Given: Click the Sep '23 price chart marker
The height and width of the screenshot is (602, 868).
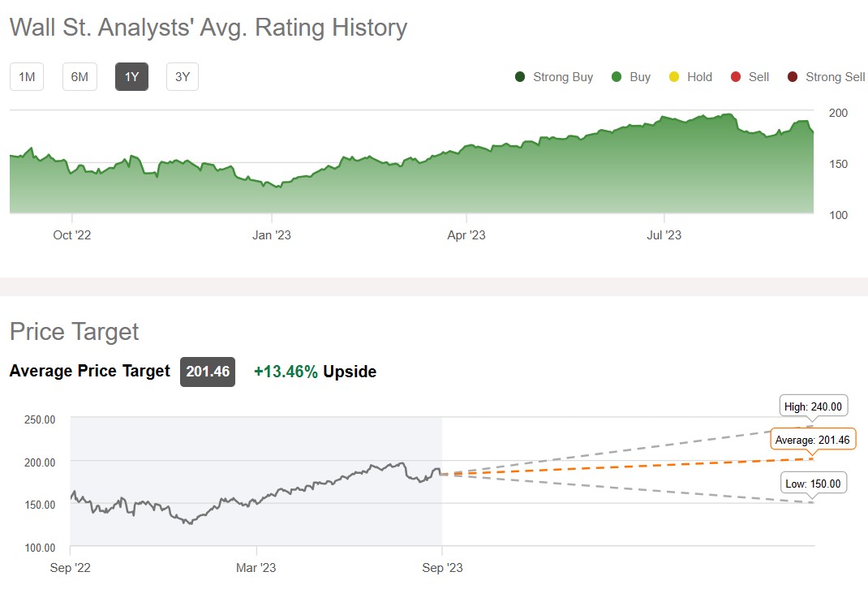Looking at the screenshot, I should click(442, 568).
